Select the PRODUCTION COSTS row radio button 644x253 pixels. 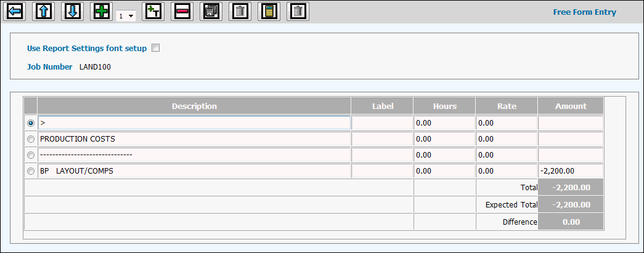click(31, 139)
